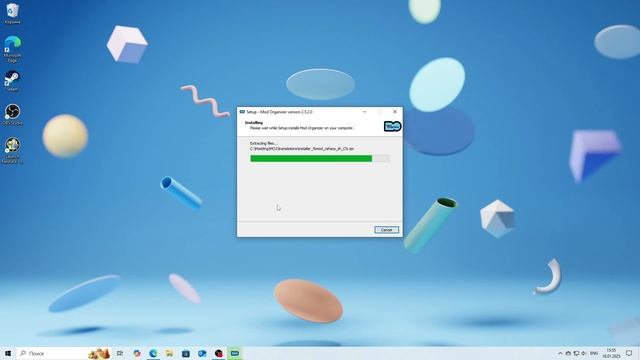640x360 pixels.
Task: Open the Microsoft Store taskbar icon
Action: point(186,353)
